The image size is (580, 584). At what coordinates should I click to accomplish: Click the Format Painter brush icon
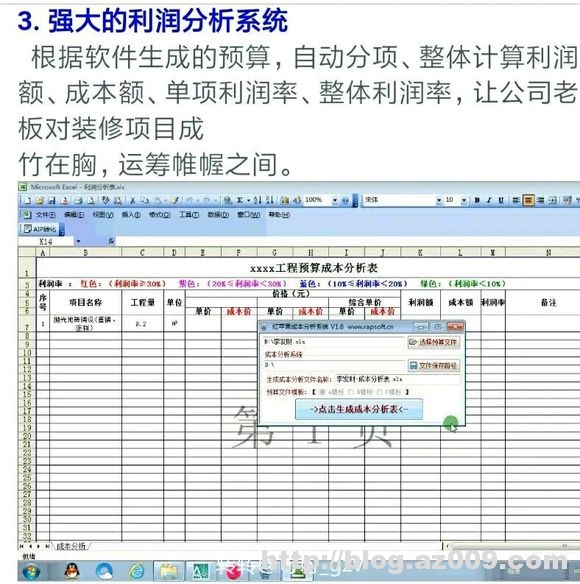pos(175,200)
